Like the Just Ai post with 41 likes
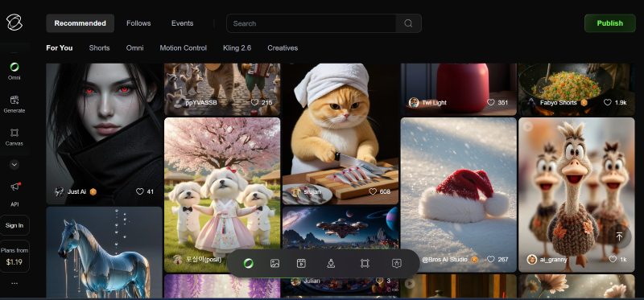644x300 pixels. pos(140,191)
